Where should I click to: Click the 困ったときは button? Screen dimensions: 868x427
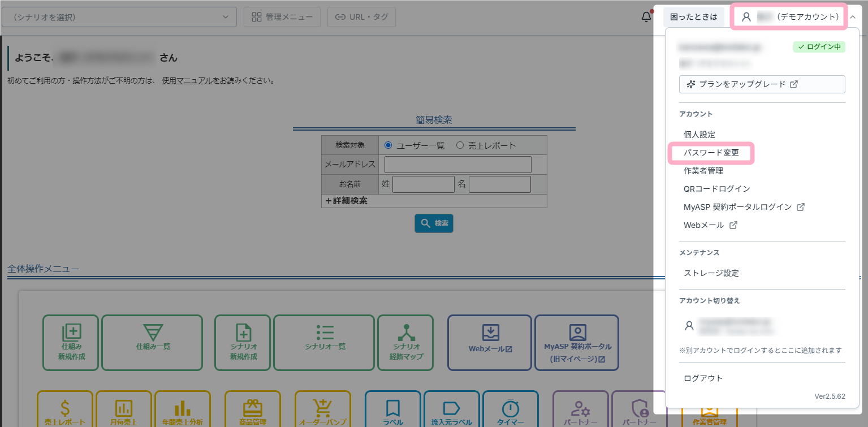tap(694, 17)
